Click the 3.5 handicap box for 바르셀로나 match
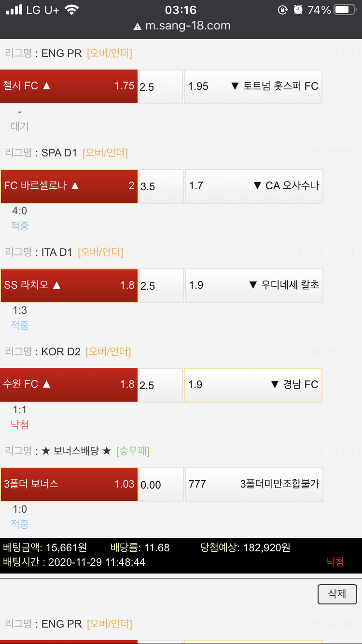 point(161,186)
